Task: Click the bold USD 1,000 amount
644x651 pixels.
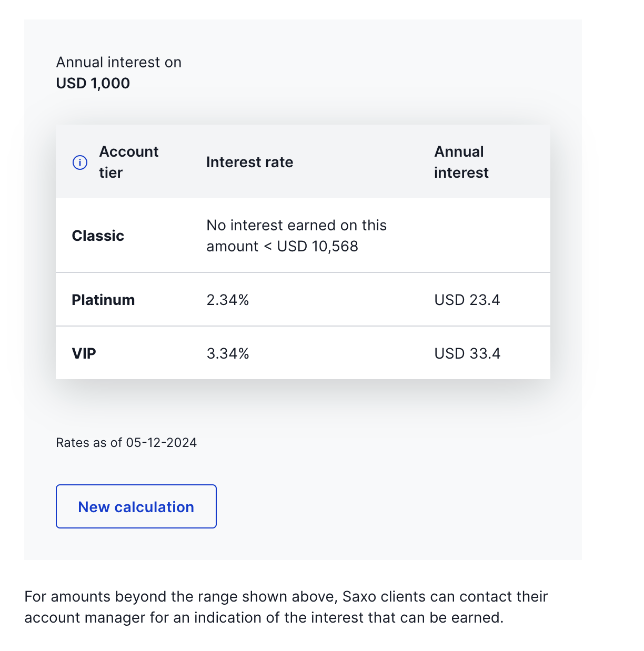Action: 93,83
